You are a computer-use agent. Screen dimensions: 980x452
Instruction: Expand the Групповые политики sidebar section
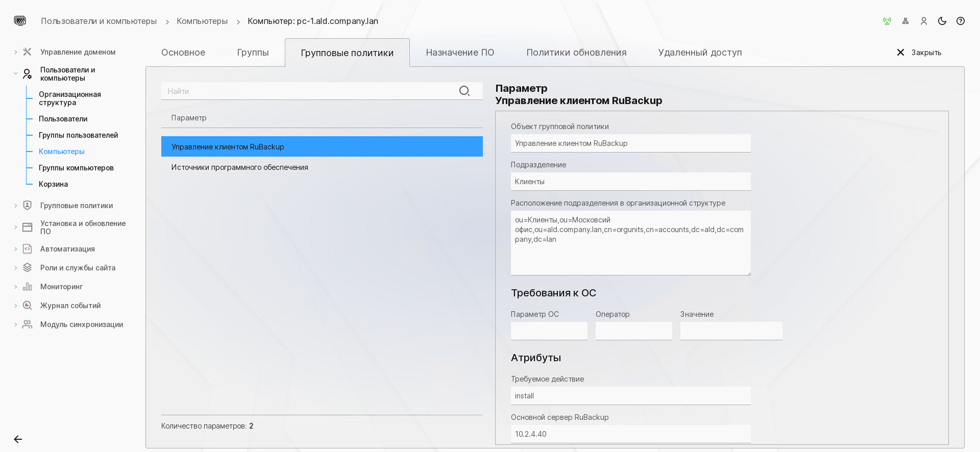[x=16, y=206]
